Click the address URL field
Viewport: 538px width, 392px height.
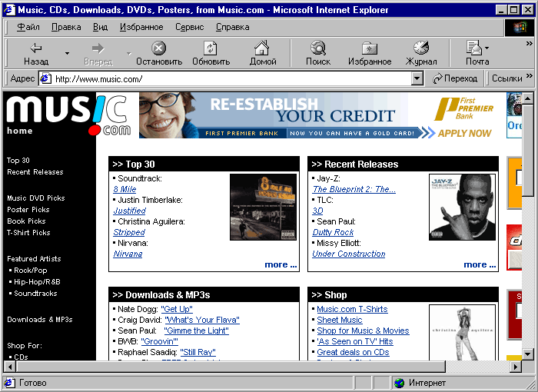232,79
